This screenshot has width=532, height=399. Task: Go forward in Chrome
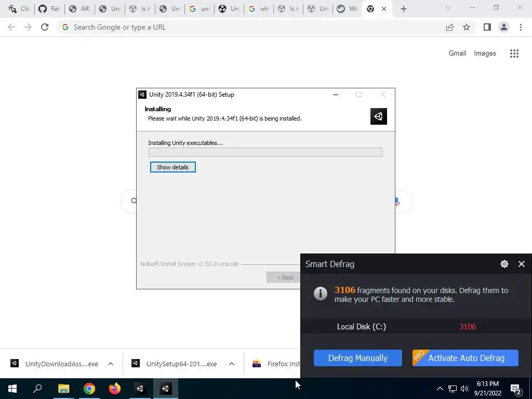point(28,27)
